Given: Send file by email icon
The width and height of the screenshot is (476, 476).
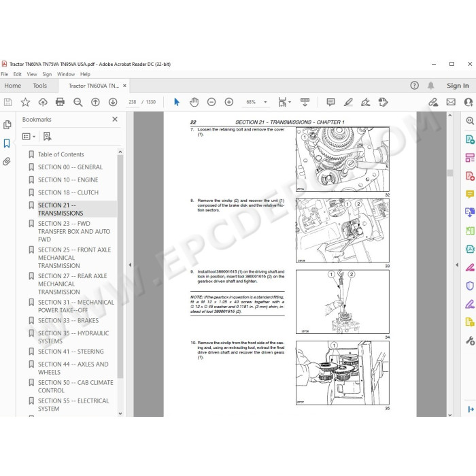Looking at the screenshot, I should (x=451, y=102).
